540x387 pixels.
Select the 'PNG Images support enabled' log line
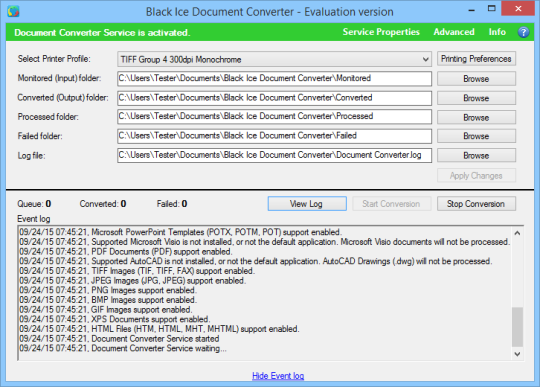click(108, 290)
